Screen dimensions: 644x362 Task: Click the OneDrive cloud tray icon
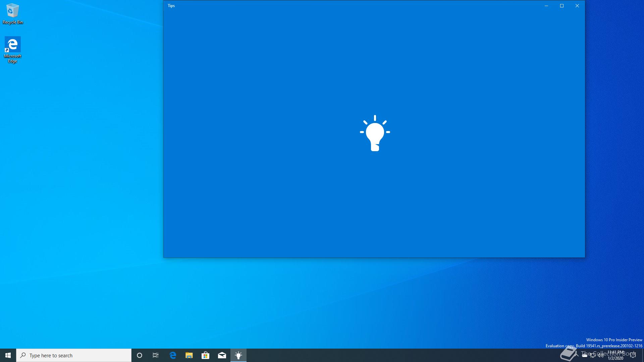(x=585, y=355)
